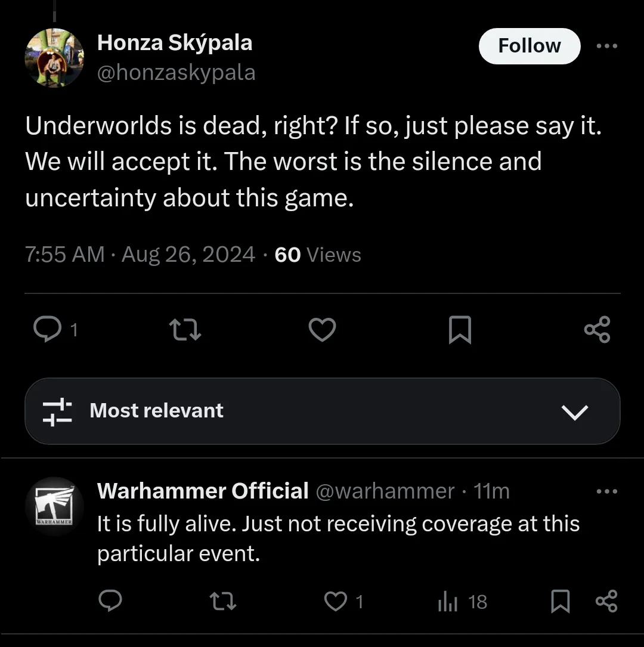Expand the Most relevant sort dropdown
Image resolution: width=644 pixels, height=647 pixels.
pos(322,411)
